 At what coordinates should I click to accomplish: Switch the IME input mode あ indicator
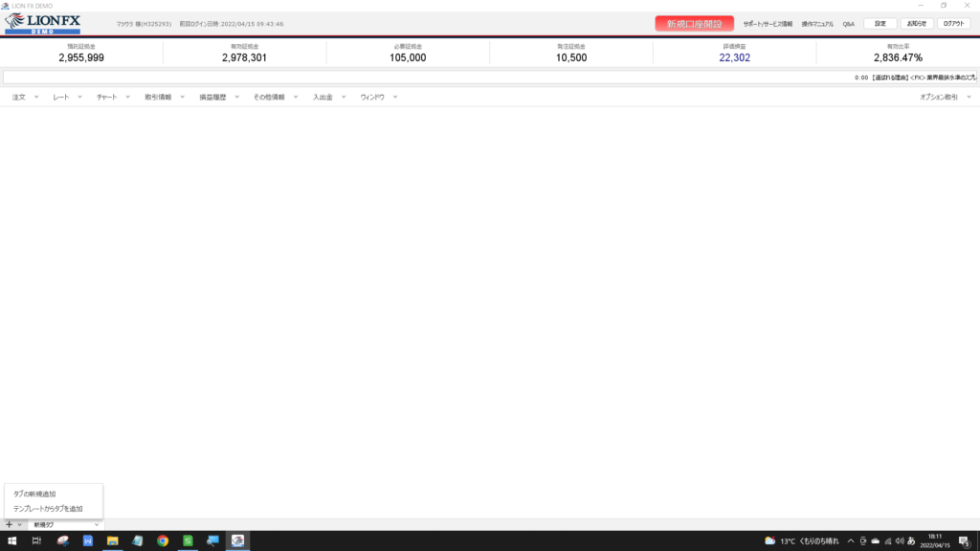pyautogui.click(x=911, y=541)
